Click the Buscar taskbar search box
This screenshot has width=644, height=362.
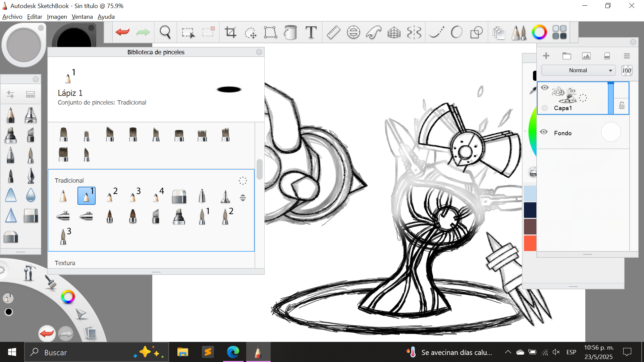[x=97, y=352]
